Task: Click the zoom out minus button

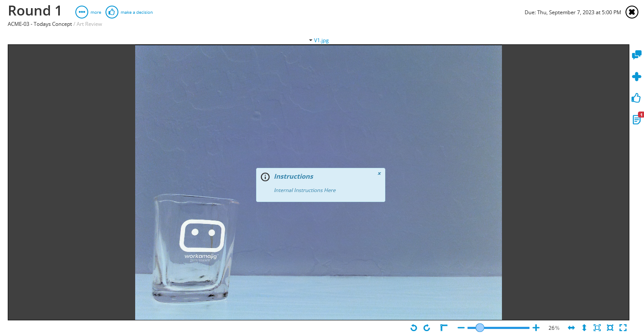Action: click(461, 328)
